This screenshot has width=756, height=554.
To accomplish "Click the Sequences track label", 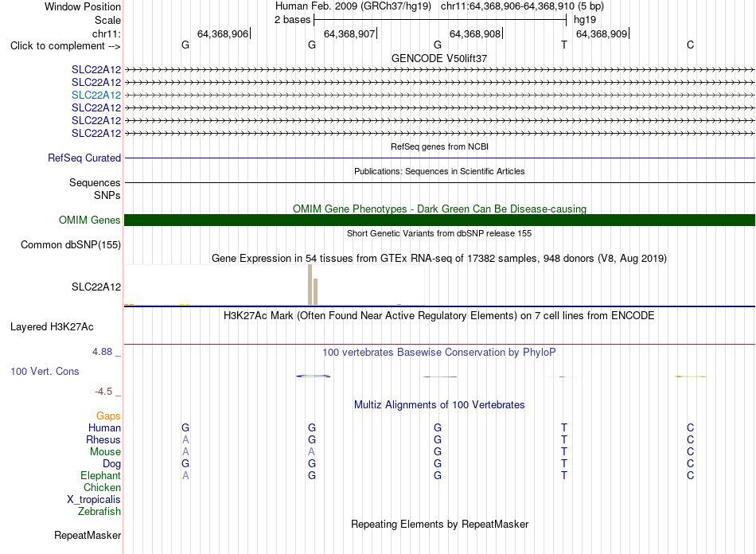I will 95,183.
